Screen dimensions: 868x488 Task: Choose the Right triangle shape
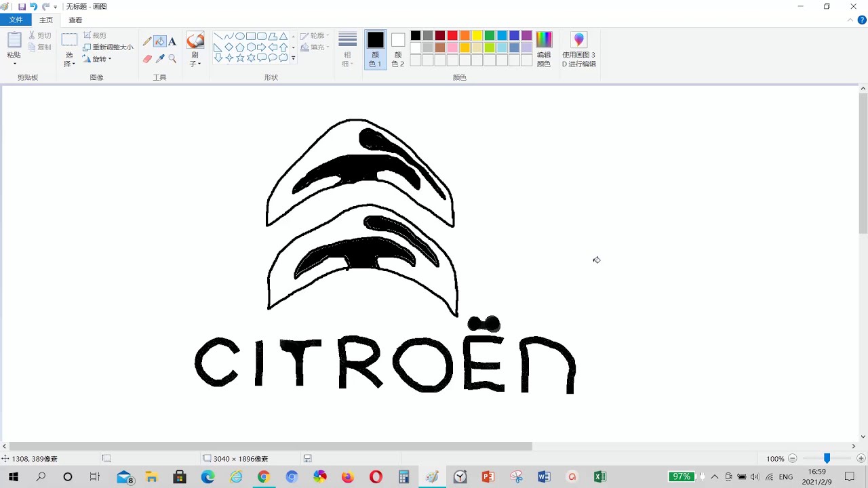[x=218, y=47]
